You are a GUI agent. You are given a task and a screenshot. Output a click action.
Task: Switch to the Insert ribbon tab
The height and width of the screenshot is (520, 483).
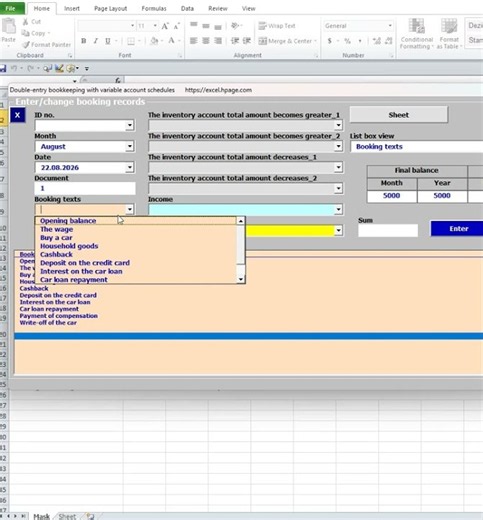click(72, 9)
